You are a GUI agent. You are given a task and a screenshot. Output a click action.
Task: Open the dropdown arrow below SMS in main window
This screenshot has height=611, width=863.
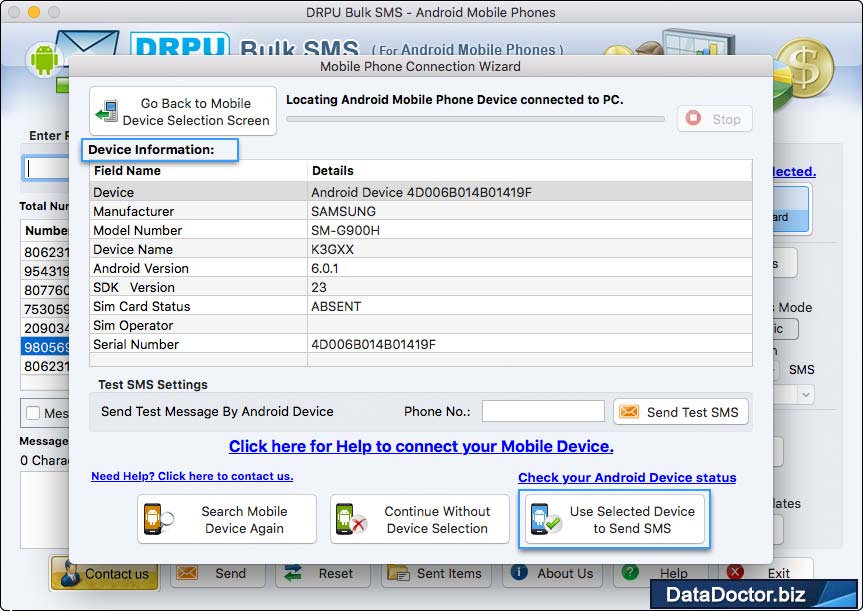pos(806,395)
